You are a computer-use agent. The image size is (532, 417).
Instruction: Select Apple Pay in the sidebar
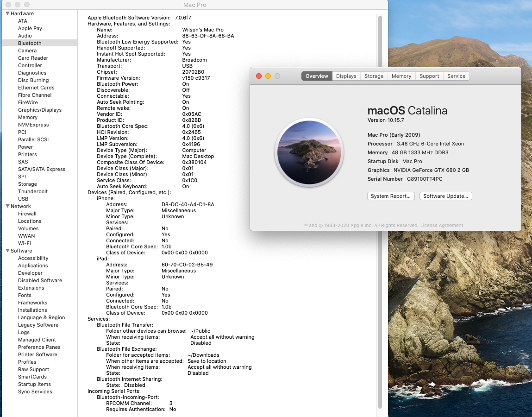[30, 28]
